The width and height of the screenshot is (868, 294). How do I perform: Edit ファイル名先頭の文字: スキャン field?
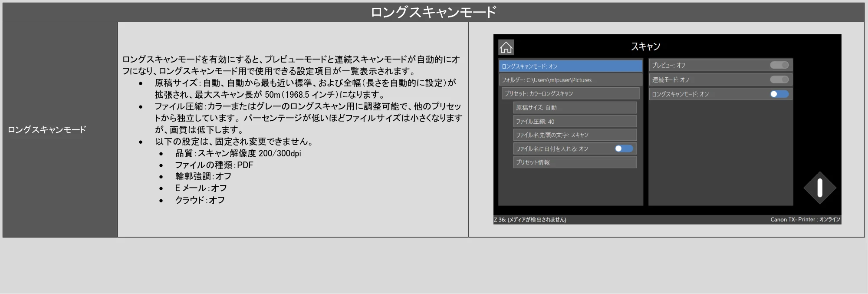tap(575, 135)
